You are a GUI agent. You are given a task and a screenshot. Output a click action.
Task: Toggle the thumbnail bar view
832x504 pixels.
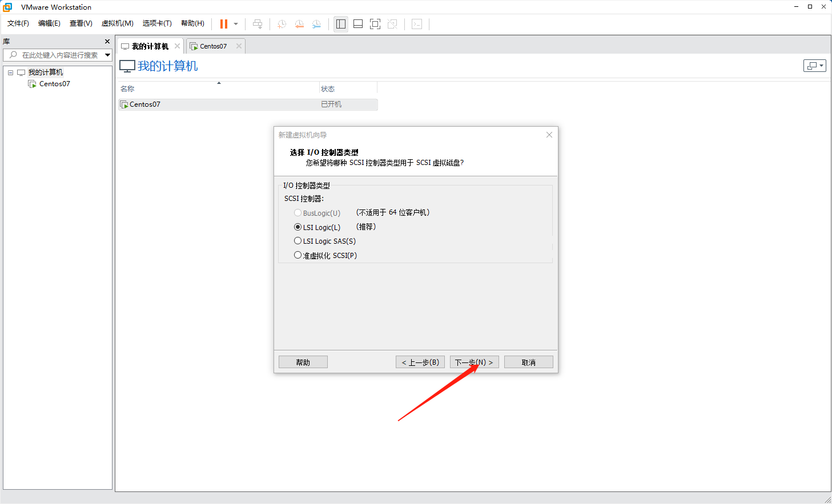click(x=358, y=24)
